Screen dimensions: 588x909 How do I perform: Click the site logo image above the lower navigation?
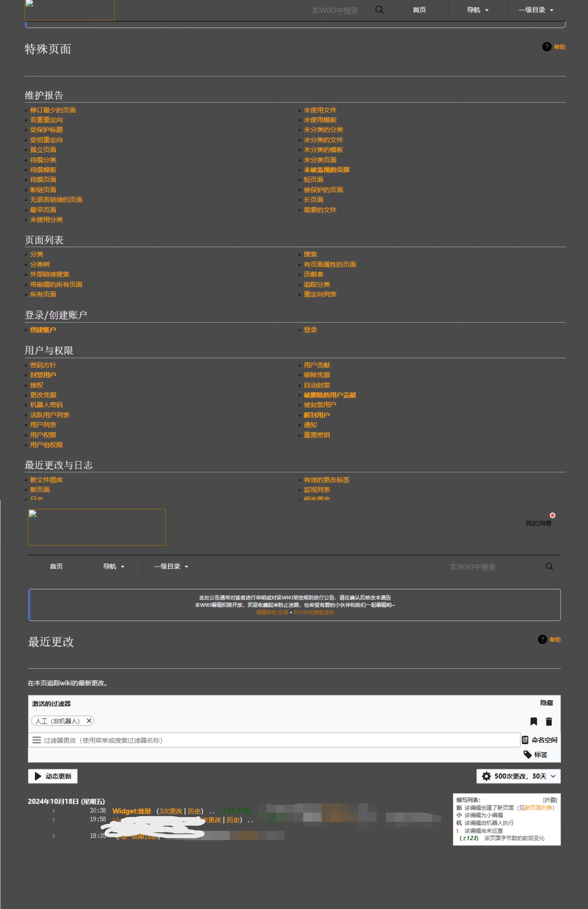coord(97,527)
